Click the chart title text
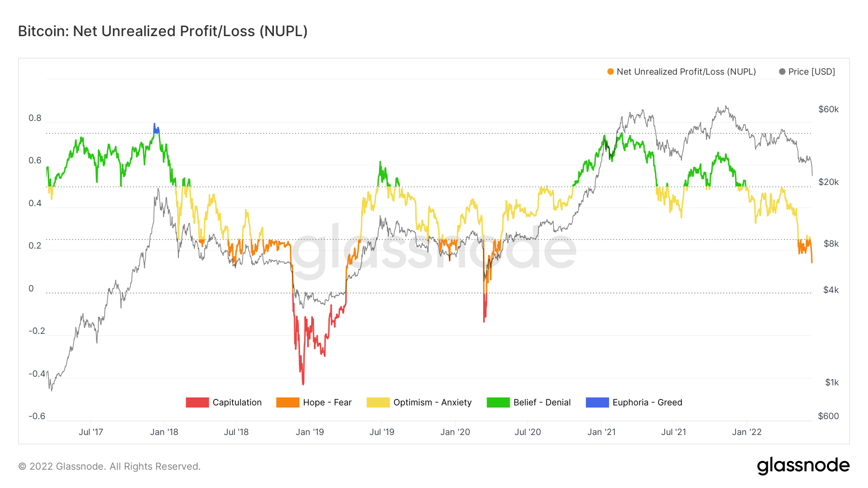868x488 pixels. click(x=163, y=31)
